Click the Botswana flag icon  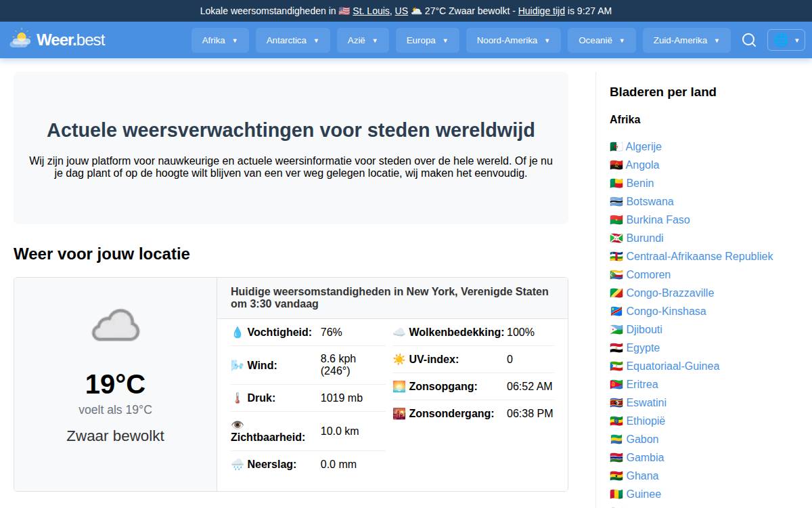pos(616,202)
